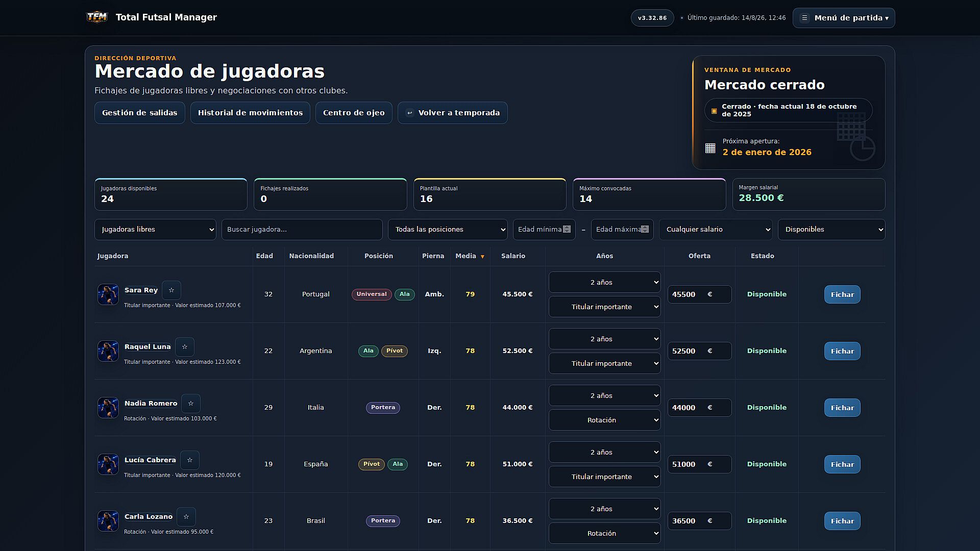The height and width of the screenshot is (551, 980).
Task: Open Sara Rey's player name link
Action: [141, 290]
